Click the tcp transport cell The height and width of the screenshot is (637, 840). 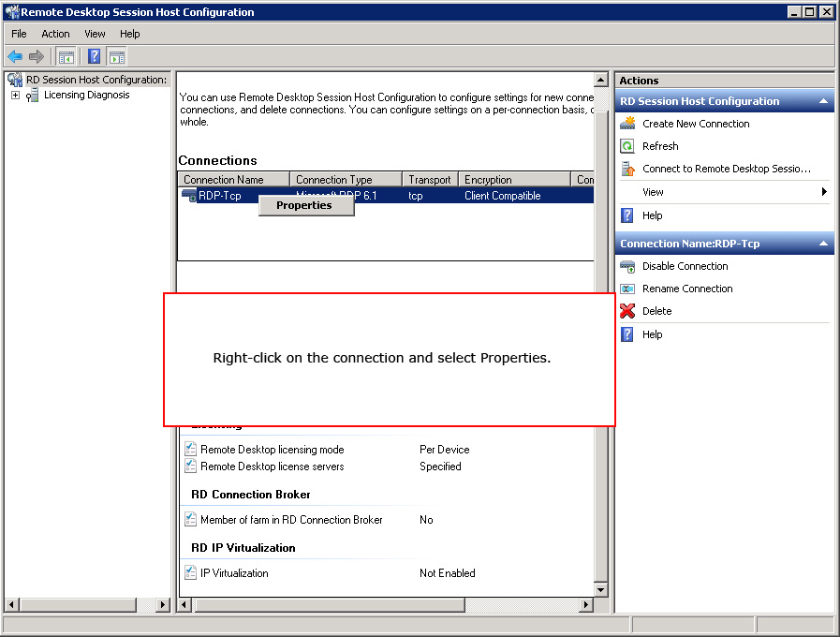click(x=416, y=196)
